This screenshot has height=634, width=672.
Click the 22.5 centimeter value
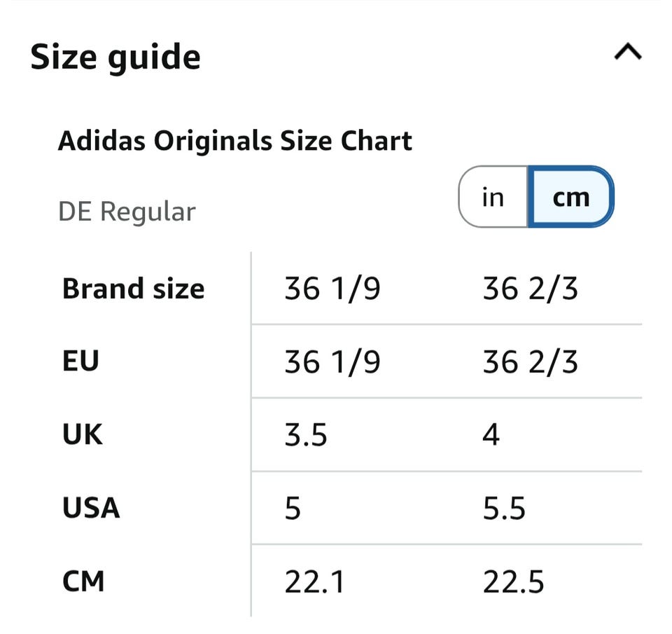click(513, 582)
